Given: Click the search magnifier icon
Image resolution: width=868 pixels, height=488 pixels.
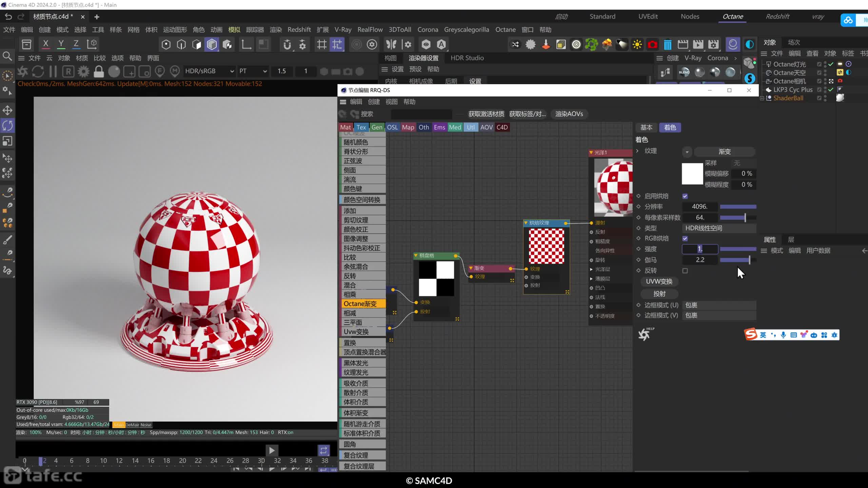Looking at the screenshot, I should (7, 56).
